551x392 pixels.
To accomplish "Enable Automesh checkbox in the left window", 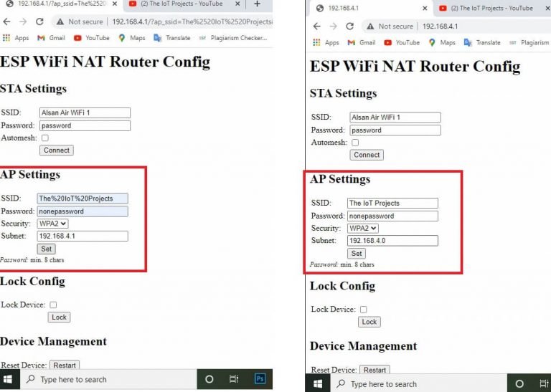I will tap(45, 138).
